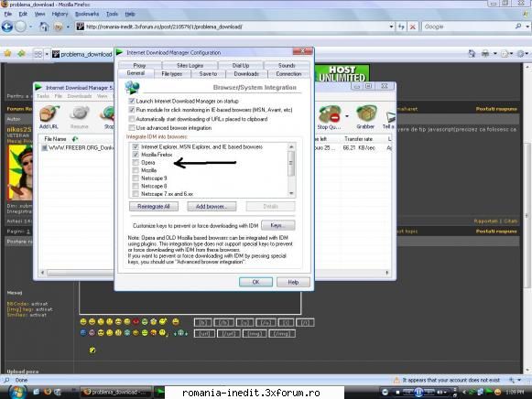Click Google search input field

468,27
